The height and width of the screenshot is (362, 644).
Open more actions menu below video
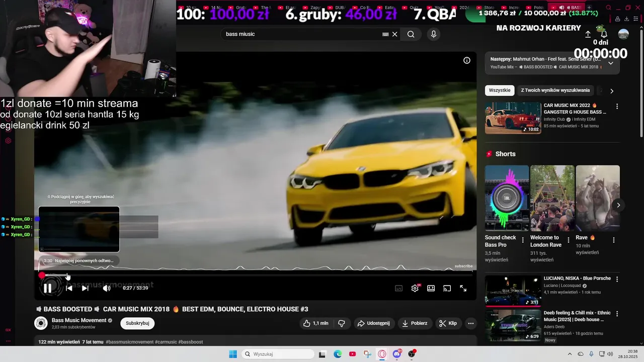coord(471,323)
